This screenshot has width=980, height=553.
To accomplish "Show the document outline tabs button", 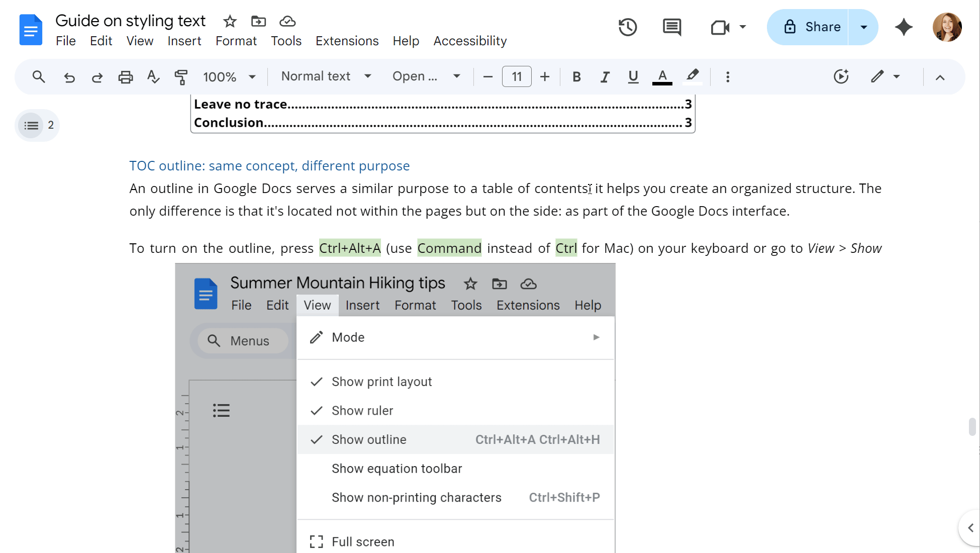I will point(32,125).
